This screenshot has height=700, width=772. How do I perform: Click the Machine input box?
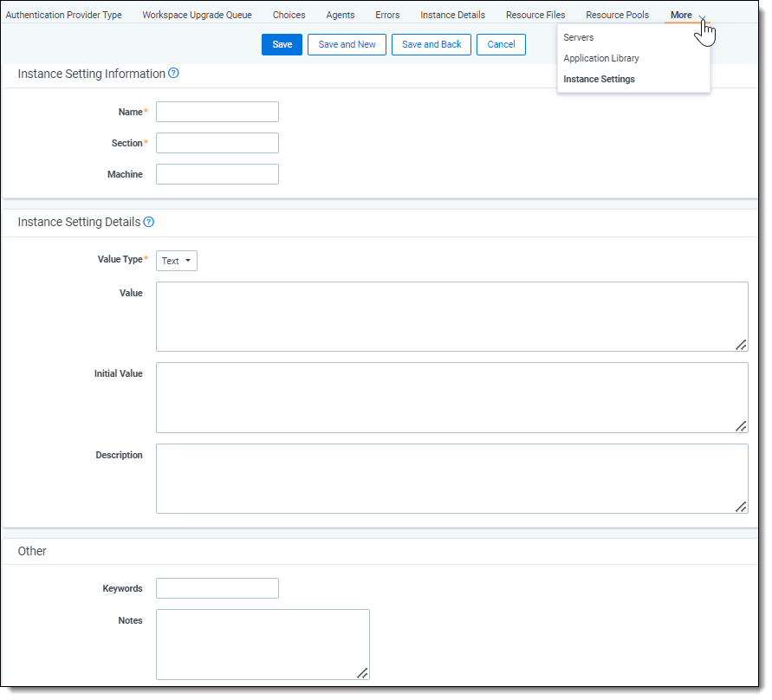tap(217, 174)
